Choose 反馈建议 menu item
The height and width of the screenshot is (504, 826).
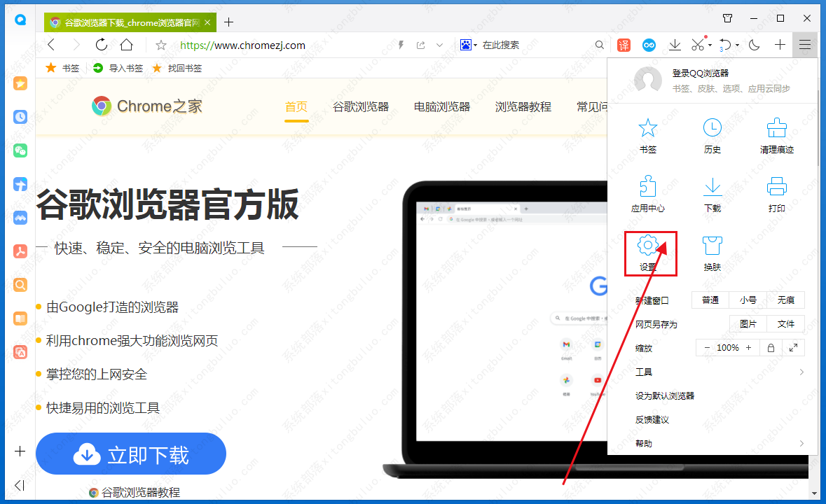[652, 420]
